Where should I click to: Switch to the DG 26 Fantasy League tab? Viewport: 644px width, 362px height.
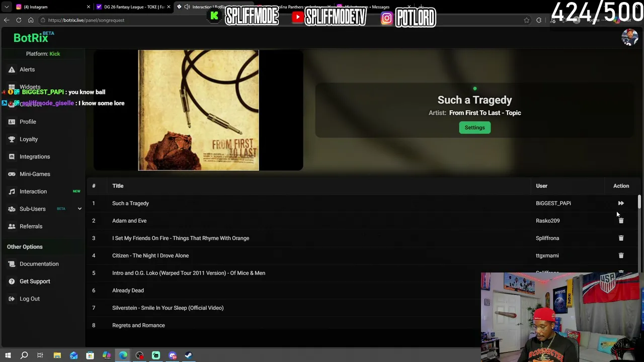click(133, 7)
